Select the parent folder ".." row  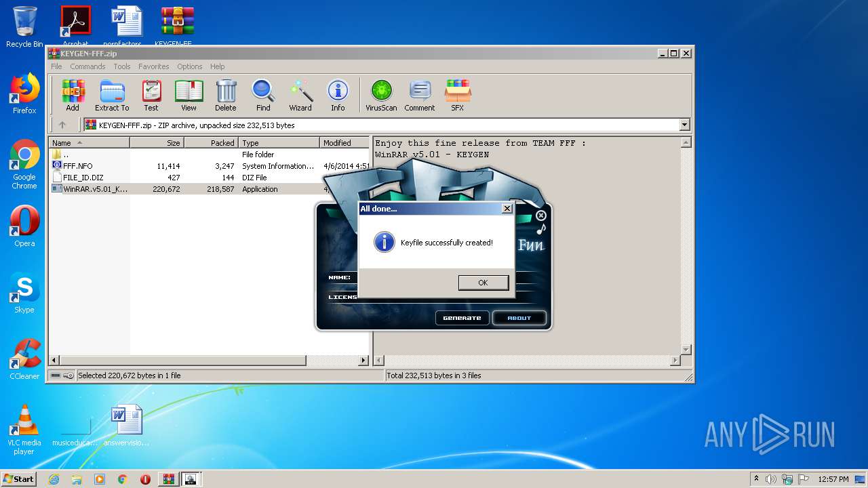pyautogui.click(x=210, y=155)
